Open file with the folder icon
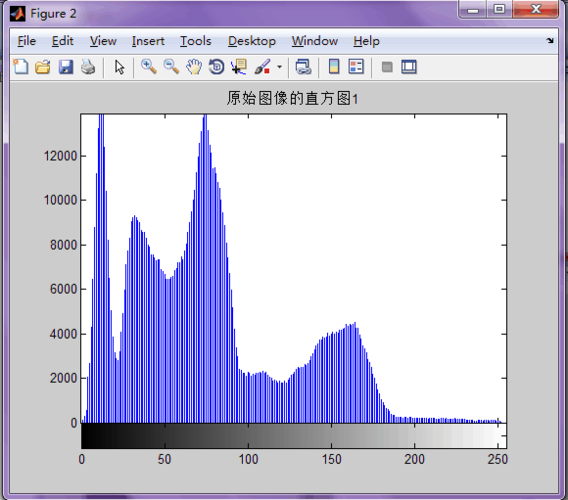This screenshot has height=500, width=568. point(43,67)
